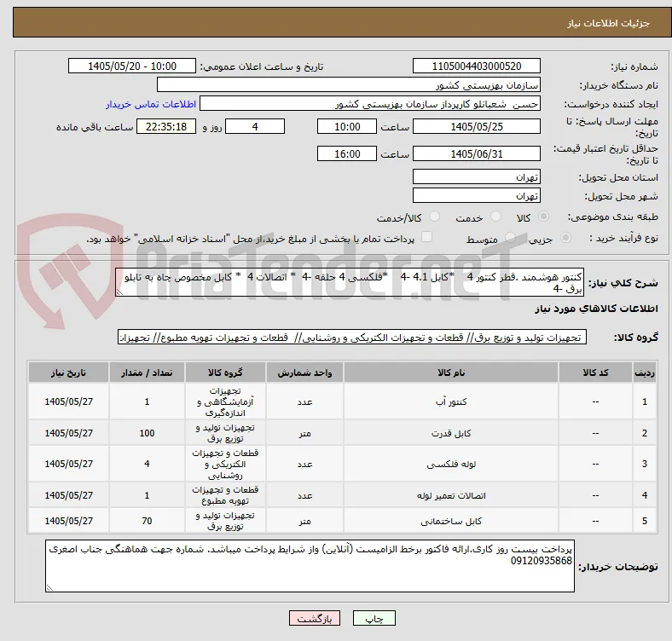Click the کابل قدرت item name
The image size is (672, 641).
click(x=451, y=433)
